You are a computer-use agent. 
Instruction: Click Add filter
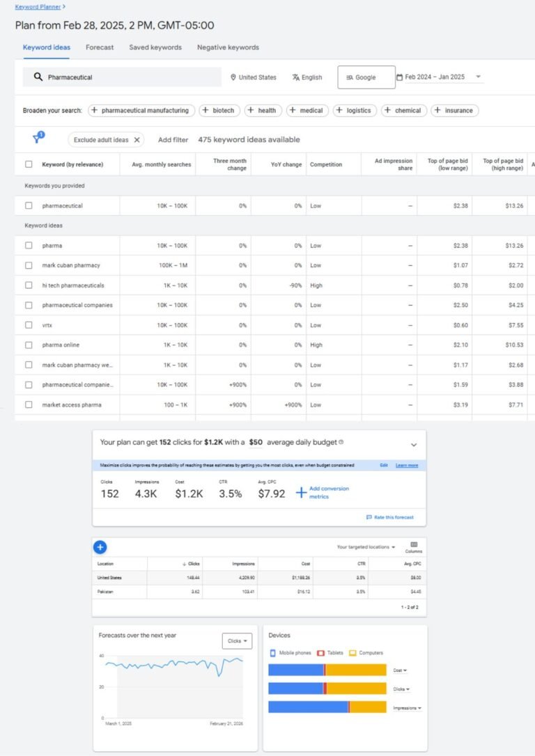click(x=173, y=140)
